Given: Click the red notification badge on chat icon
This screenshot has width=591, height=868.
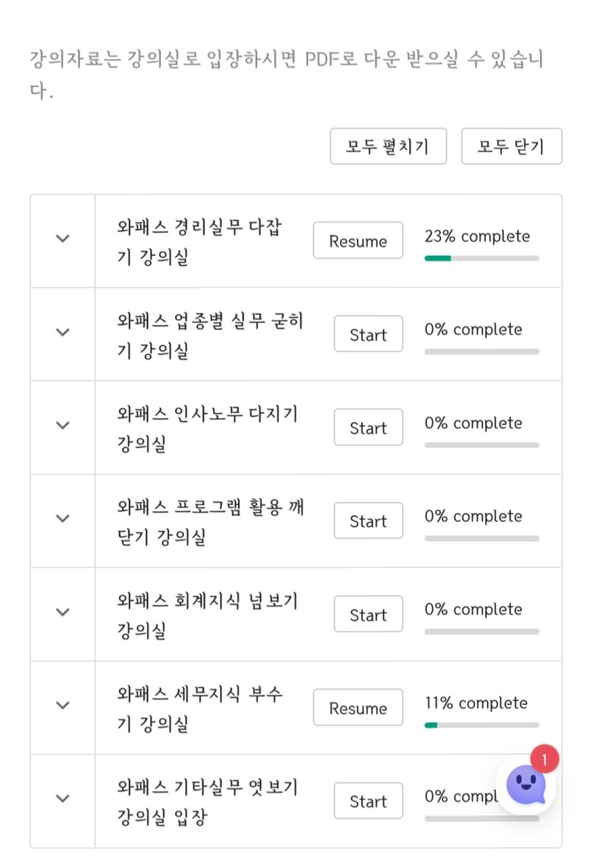Looking at the screenshot, I should point(544,759).
